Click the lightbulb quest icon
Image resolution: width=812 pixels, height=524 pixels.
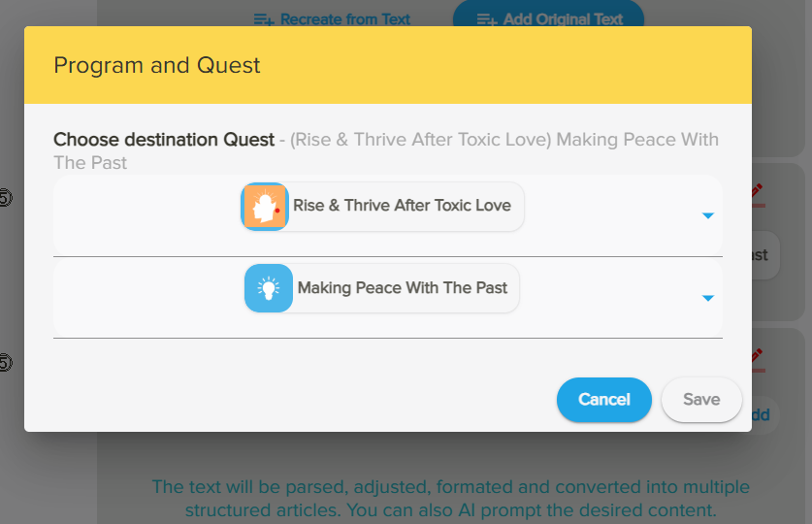[269, 288]
